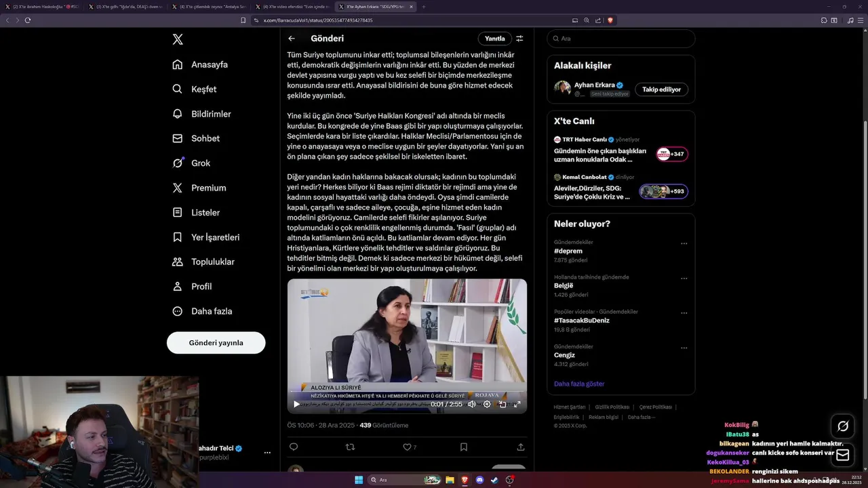
Task: Go back with the Gönderi arrow
Action: tap(292, 39)
